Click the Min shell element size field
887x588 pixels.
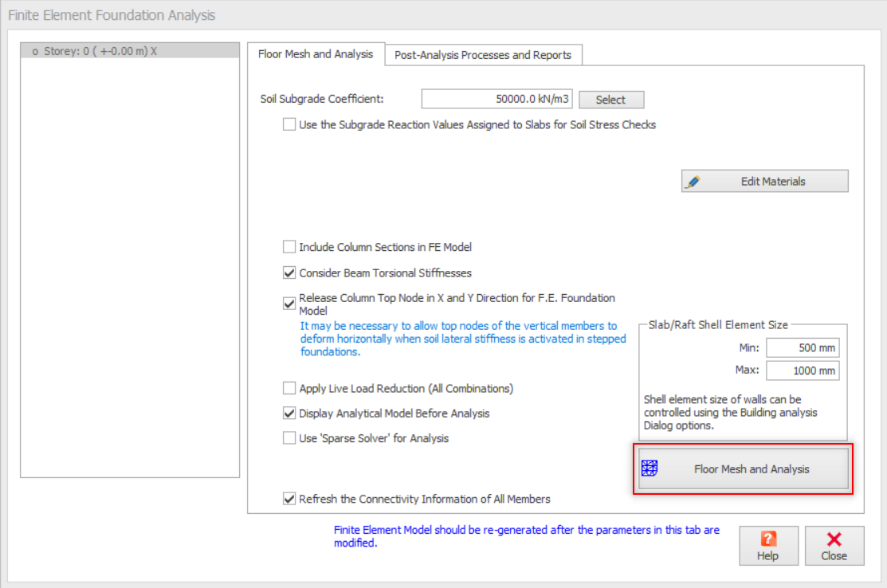[x=803, y=348]
